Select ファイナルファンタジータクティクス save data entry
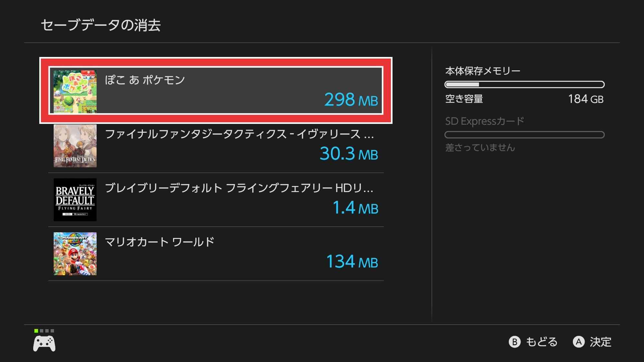The width and height of the screenshot is (644, 362). (216, 145)
